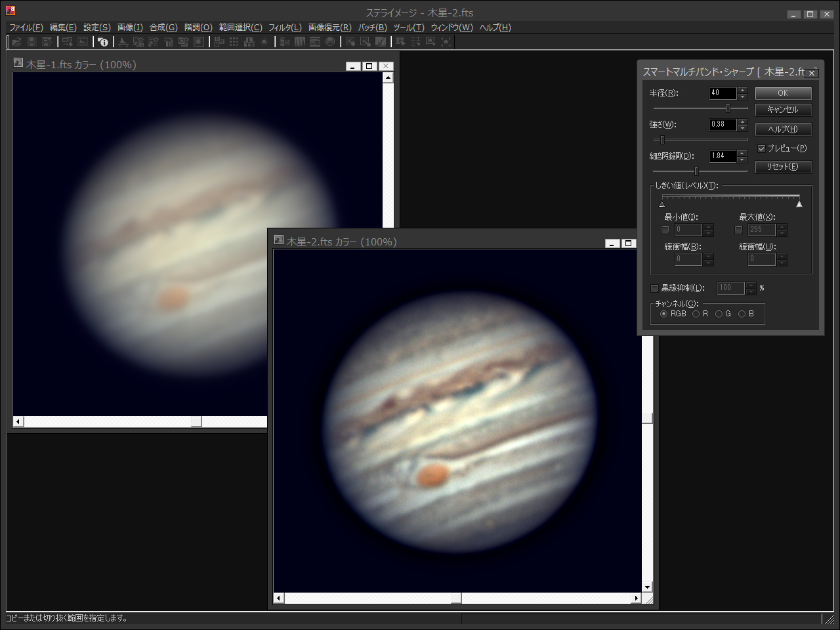
Task: Click the リセット(E) reset button
Action: click(x=783, y=167)
